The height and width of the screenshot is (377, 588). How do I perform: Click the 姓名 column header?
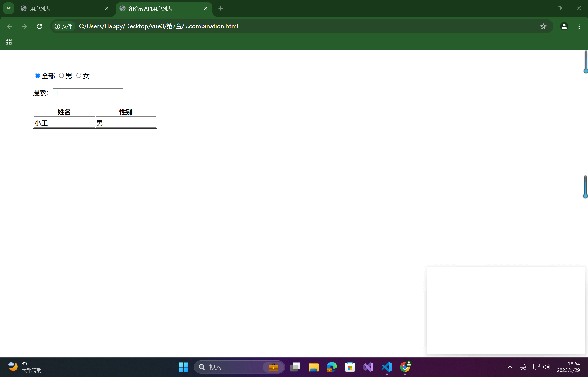tap(64, 112)
